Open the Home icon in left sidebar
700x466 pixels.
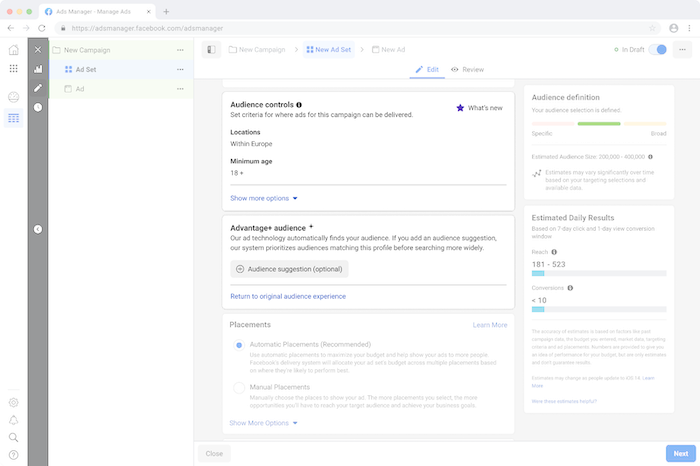tap(13, 49)
